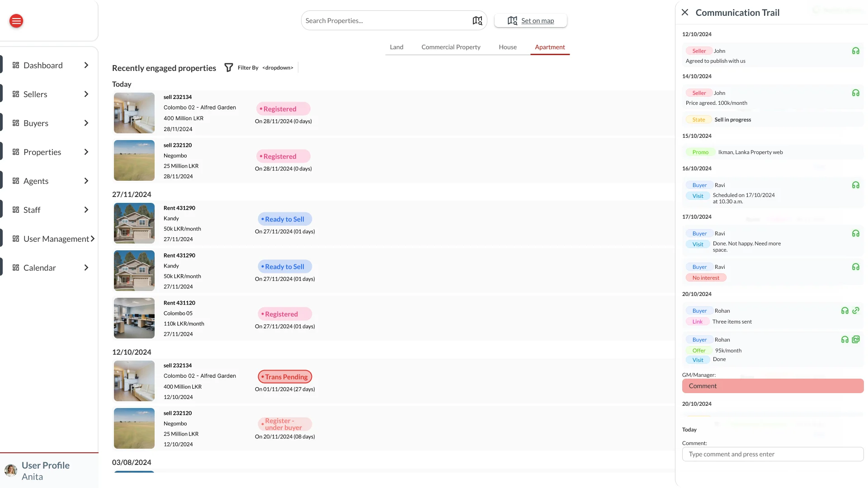The height and width of the screenshot is (488, 868).
Task: Click headset icon for 17/10/2024 Ravi visit done
Action: (x=856, y=234)
